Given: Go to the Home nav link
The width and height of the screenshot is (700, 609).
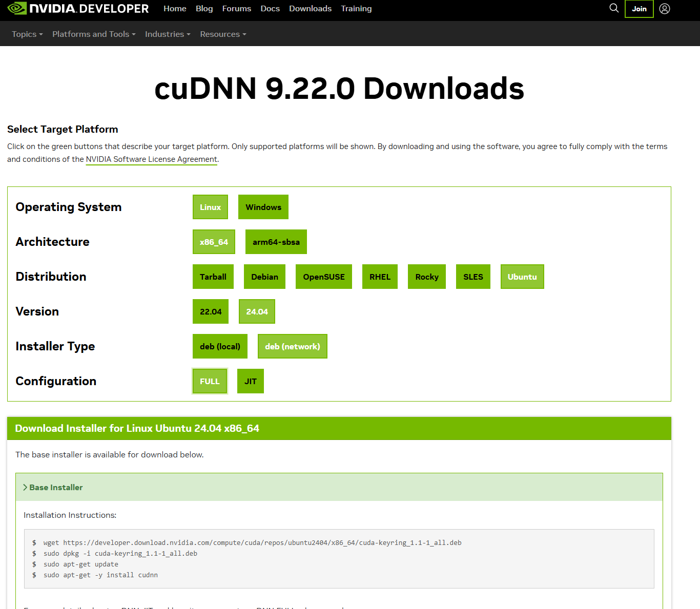Looking at the screenshot, I should tap(175, 9).
